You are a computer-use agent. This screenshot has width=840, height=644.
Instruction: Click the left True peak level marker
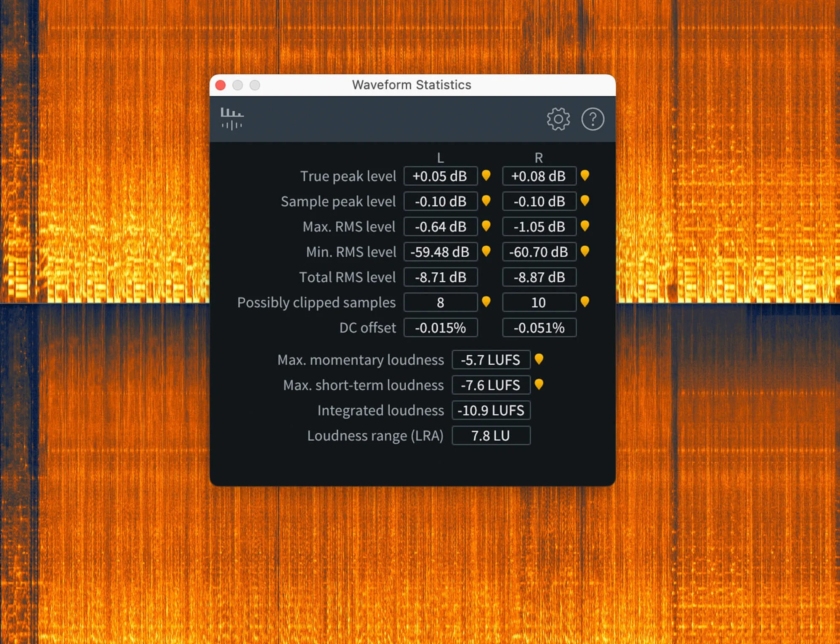coord(486,176)
